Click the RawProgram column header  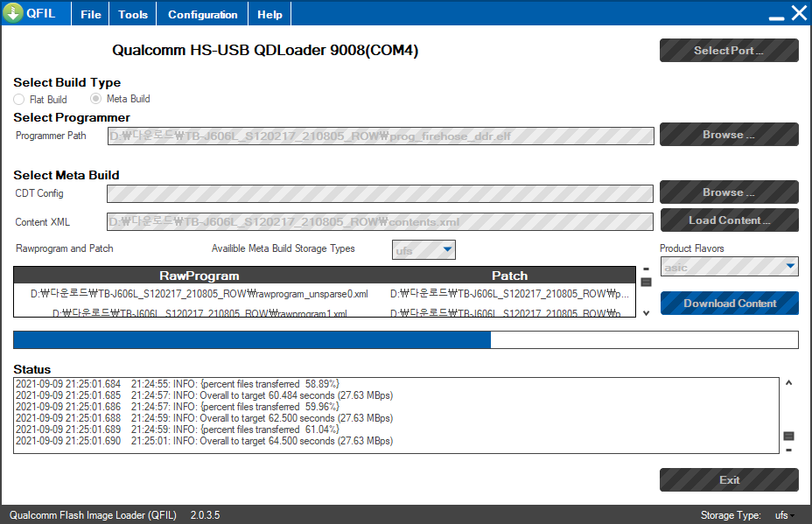[x=199, y=276]
